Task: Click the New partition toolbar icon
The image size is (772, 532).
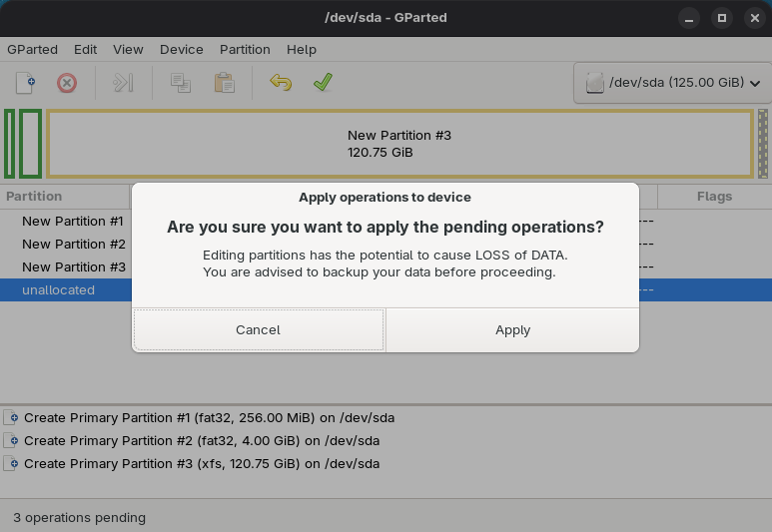Action: coord(26,83)
